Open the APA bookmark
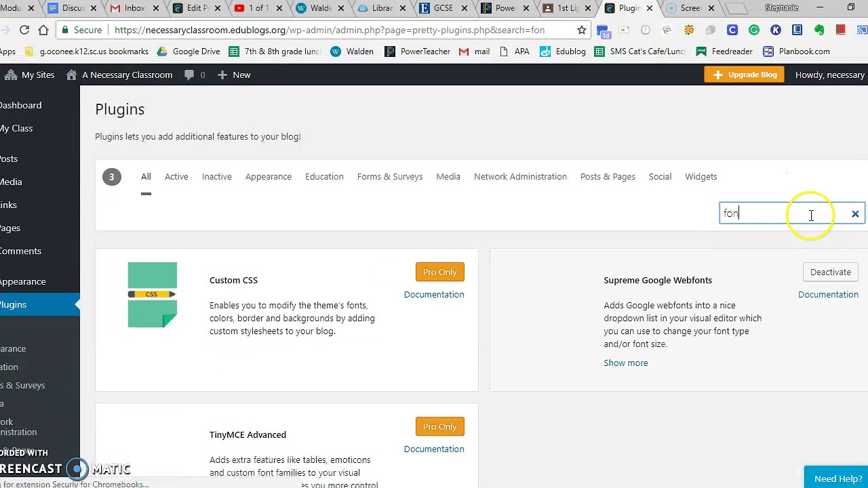The image size is (868, 488). (514, 52)
